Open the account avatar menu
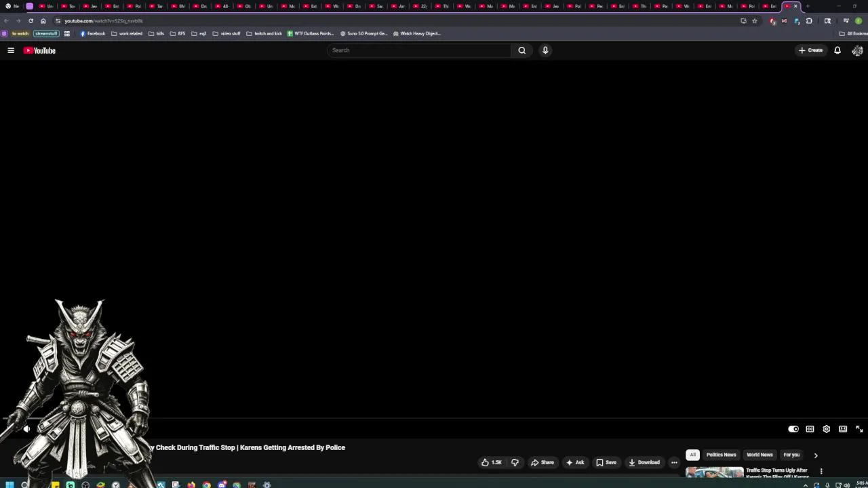This screenshot has height=488, width=868. point(857,50)
